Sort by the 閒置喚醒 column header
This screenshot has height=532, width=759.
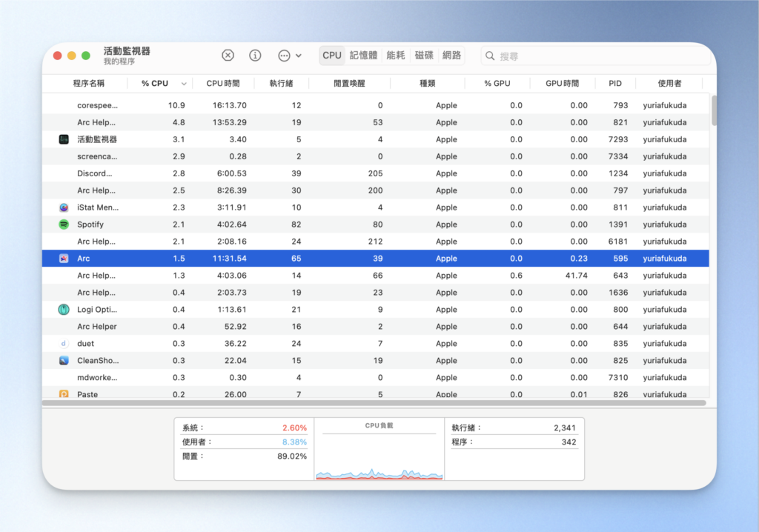[x=349, y=83]
